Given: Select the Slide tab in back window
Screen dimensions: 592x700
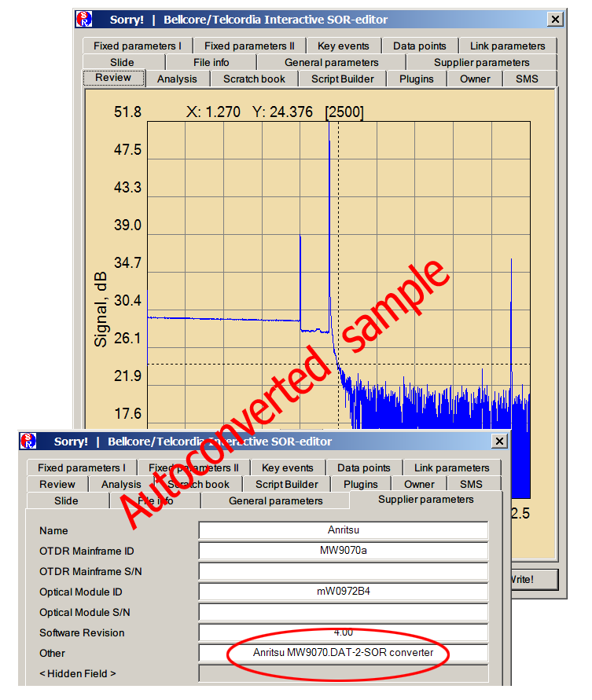Looking at the screenshot, I should point(122,63).
